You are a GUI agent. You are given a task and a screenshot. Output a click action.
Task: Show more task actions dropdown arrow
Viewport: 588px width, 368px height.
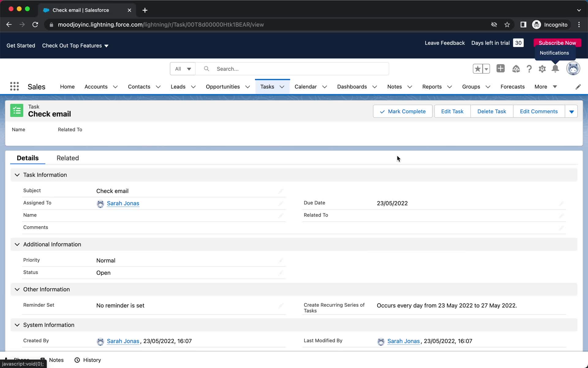click(571, 111)
